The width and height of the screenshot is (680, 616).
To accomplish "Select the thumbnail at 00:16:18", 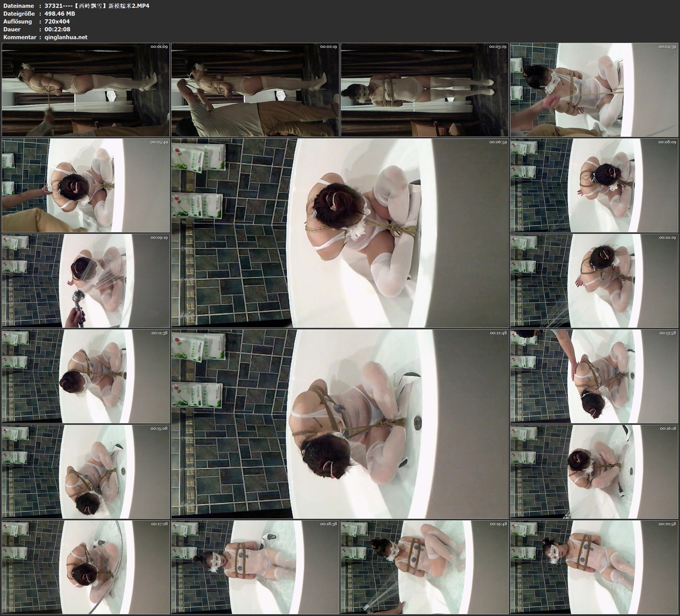I will [594, 471].
